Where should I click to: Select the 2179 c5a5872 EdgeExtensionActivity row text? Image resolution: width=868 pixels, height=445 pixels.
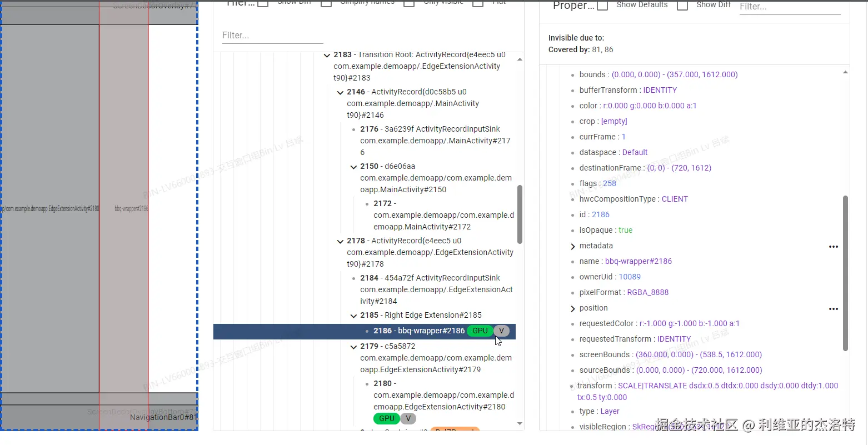[x=436, y=358]
